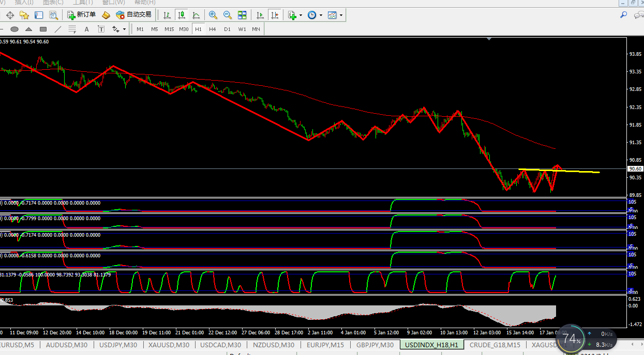The image size is (644, 355).
Task: Expand the periods dropdown arrow
Action: tap(321, 16)
